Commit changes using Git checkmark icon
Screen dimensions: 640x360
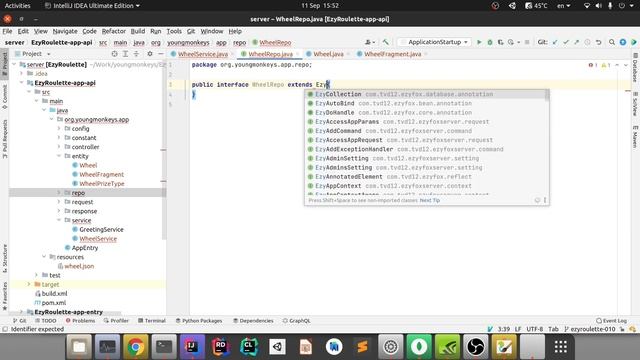(566, 42)
